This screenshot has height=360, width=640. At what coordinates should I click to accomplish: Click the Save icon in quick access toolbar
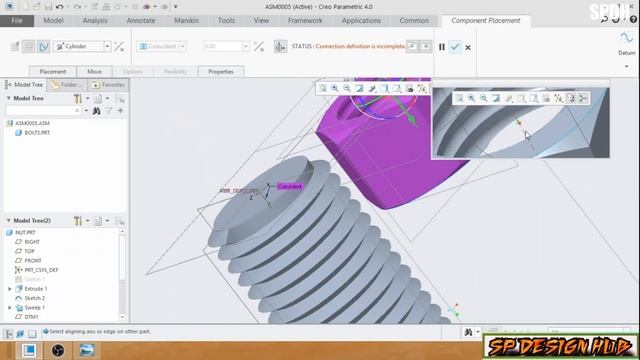pyautogui.click(x=48, y=7)
